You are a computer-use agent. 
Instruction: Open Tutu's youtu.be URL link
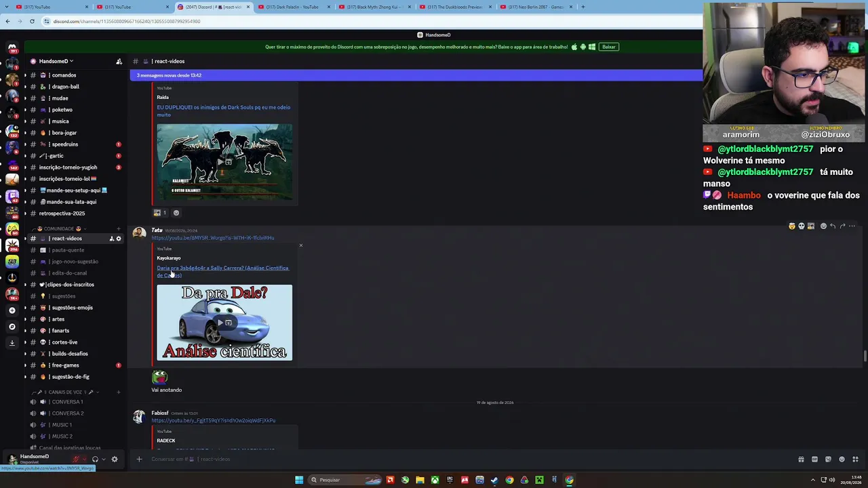tap(213, 238)
